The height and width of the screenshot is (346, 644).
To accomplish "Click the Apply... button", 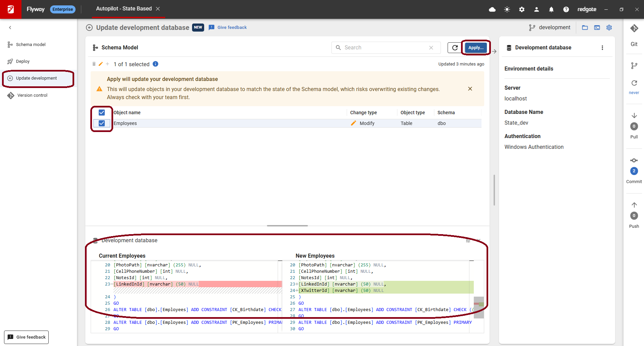I will (476, 48).
